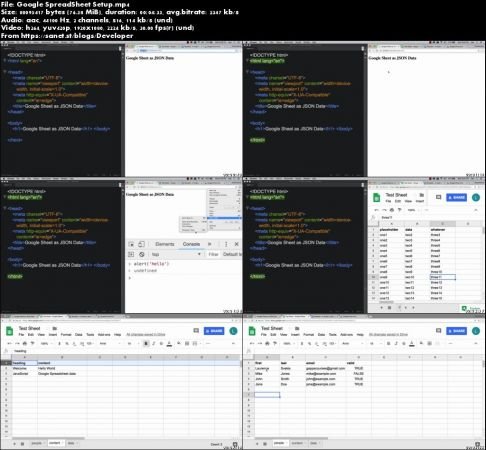Toggle the device toolbar icon in the DevTools frame
This screenshot has height=450, width=486.
[x=141, y=244]
